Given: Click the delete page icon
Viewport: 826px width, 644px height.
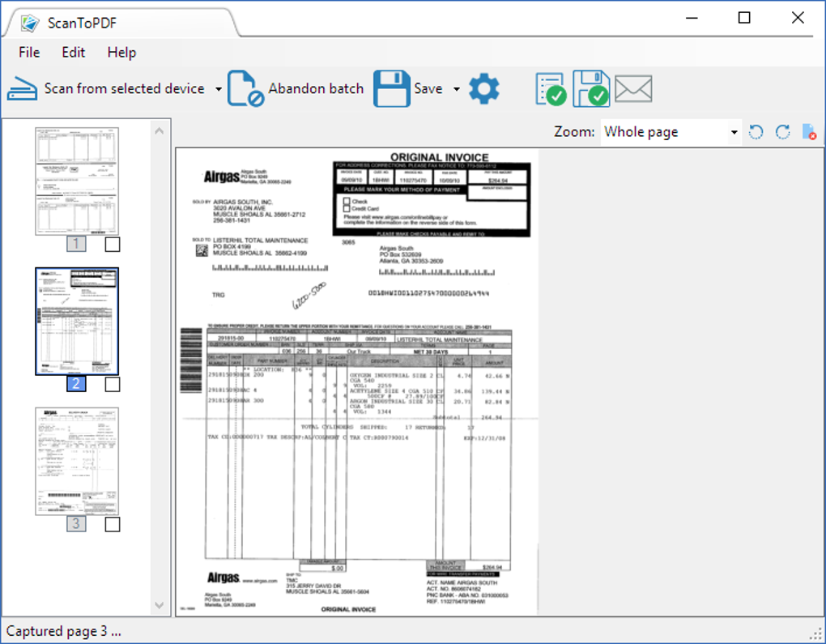Looking at the screenshot, I should (x=809, y=132).
